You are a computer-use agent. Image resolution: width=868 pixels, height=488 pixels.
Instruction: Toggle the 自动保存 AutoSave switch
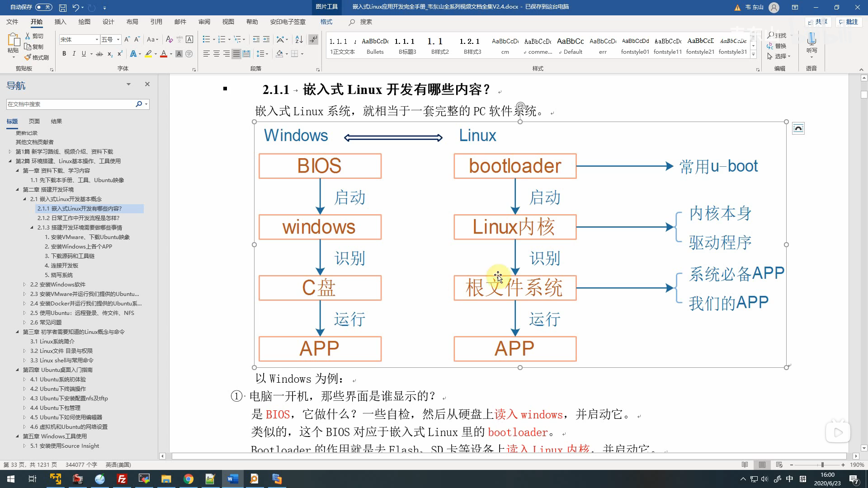pos(43,7)
